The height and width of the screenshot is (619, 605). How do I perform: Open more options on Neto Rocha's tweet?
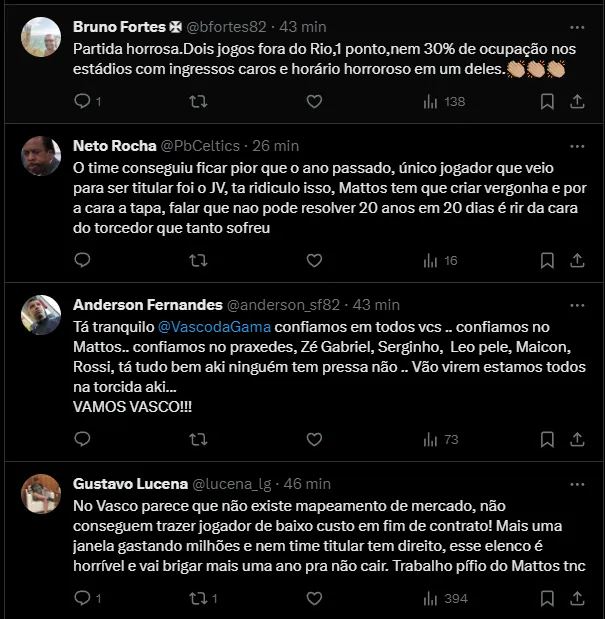point(578,145)
